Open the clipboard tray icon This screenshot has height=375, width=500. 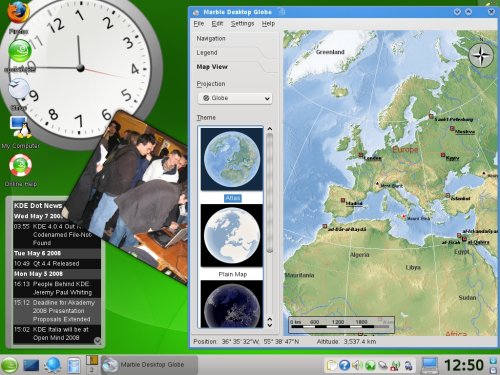pos(331,365)
